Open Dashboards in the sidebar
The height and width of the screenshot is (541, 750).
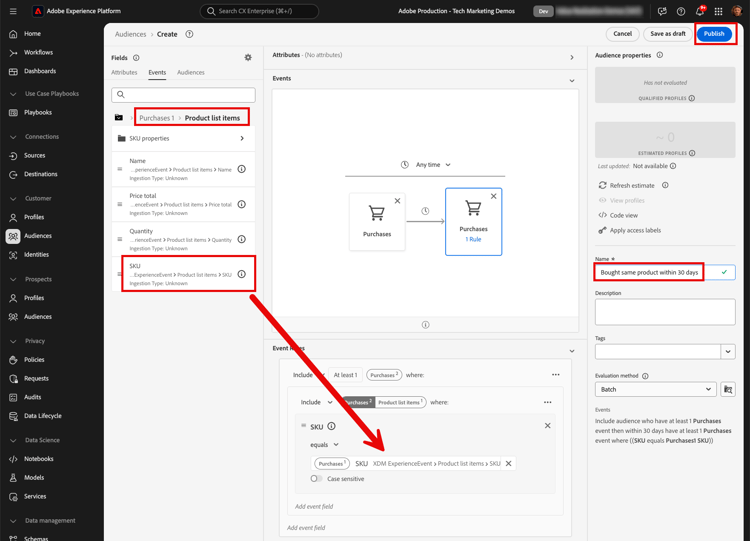click(x=40, y=71)
